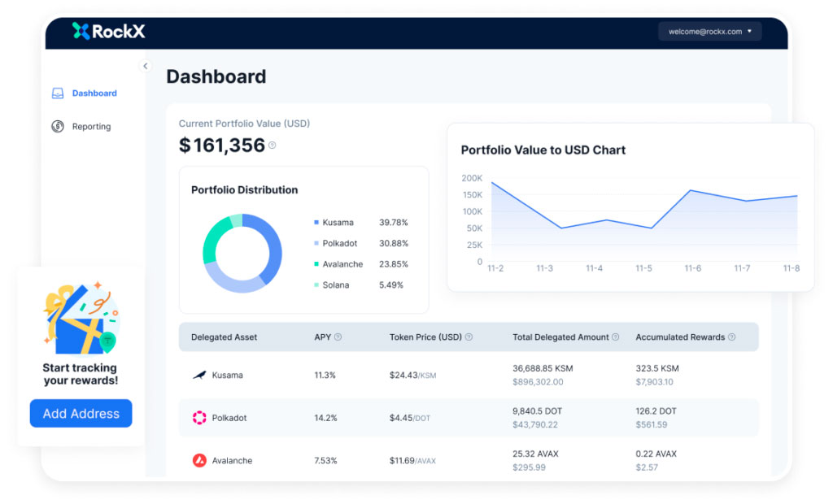The height and width of the screenshot is (504, 833).
Task: Click the Kusama bird icon in table
Action: pos(199,375)
